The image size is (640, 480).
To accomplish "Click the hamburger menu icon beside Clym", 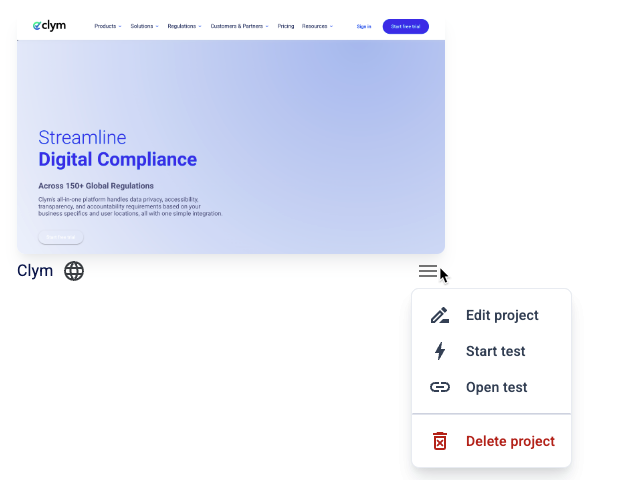I will click(428, 271).
